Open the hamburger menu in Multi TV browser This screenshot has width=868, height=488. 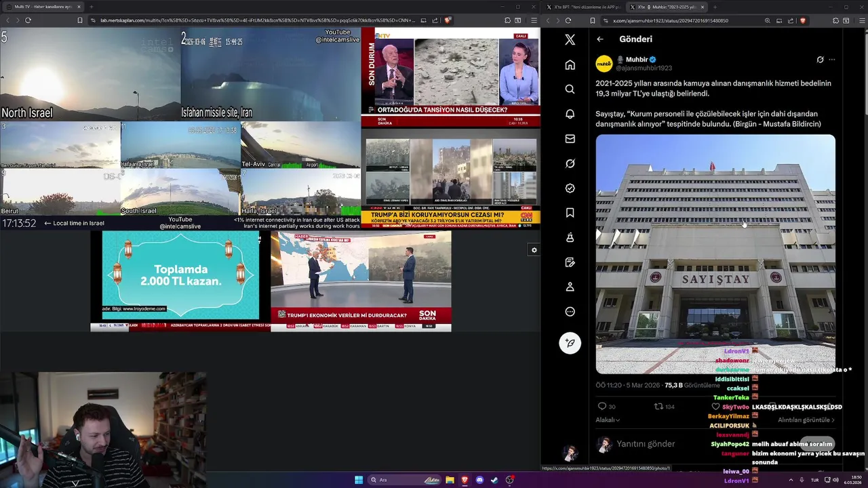(x=534, y=20)
